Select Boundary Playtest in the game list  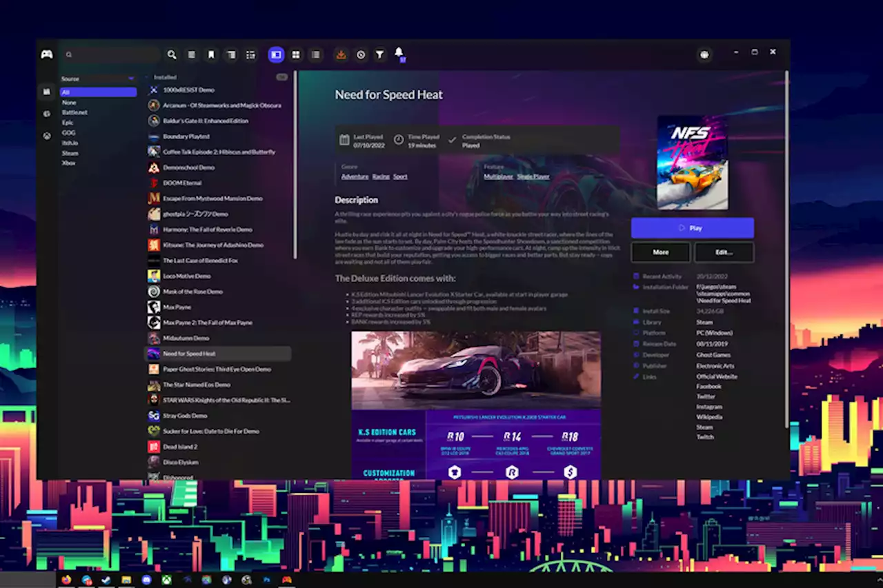pos(217,136)
